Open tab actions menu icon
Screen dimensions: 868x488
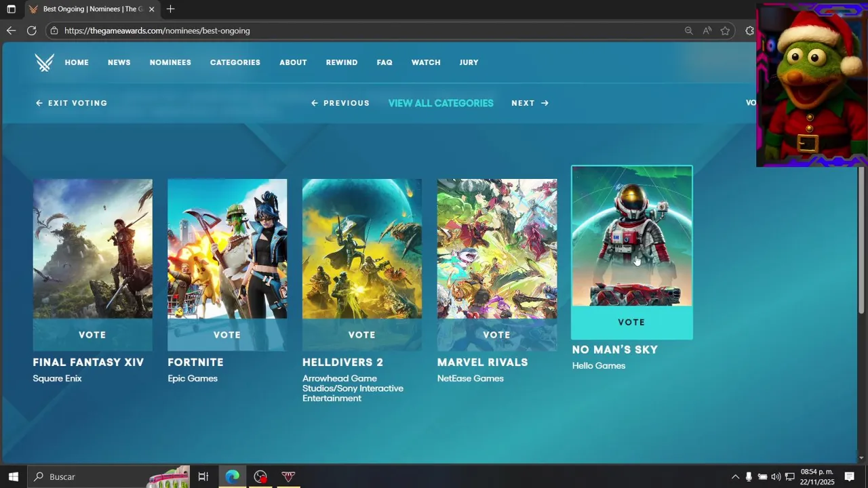coord(11,9)
